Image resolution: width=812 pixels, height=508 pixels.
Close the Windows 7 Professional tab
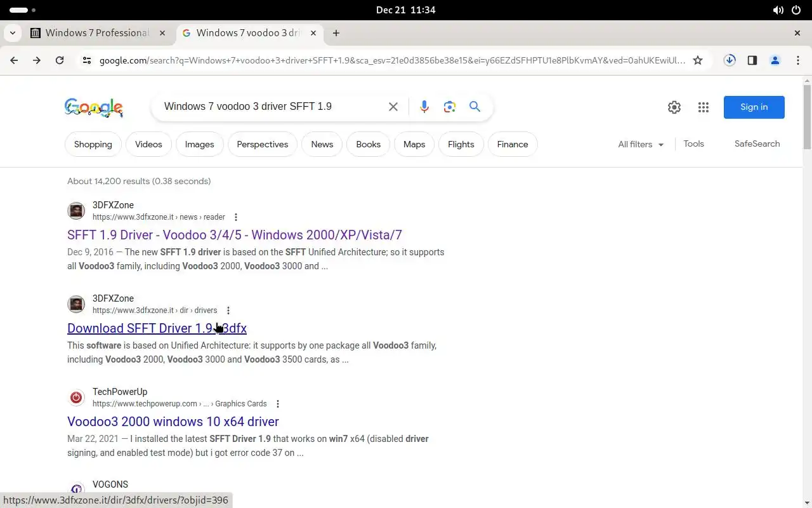(162, 33)
